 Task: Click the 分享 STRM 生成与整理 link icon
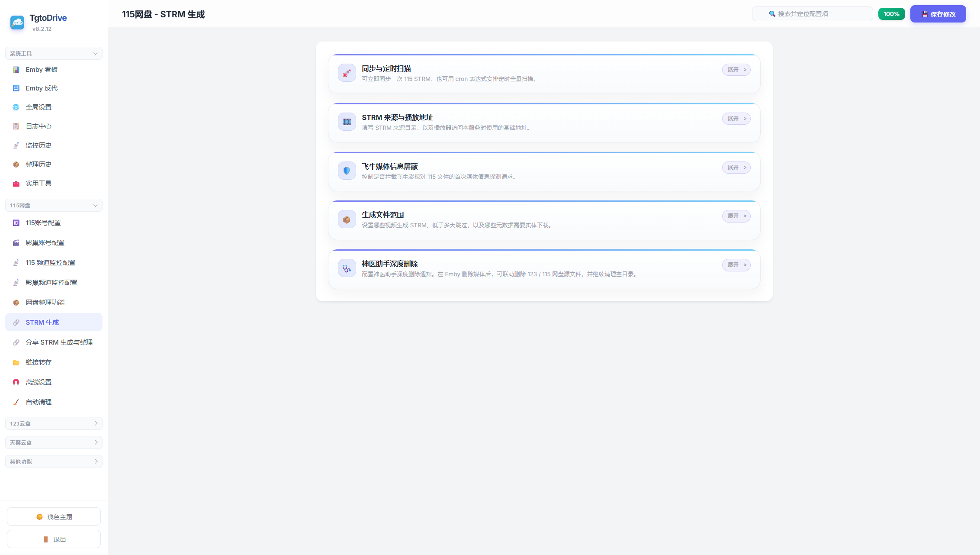(16, 342)
